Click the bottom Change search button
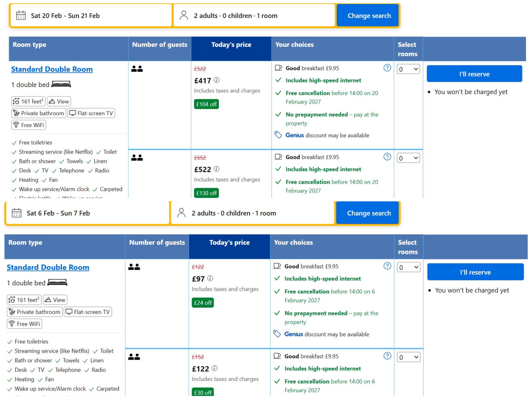 368,213
